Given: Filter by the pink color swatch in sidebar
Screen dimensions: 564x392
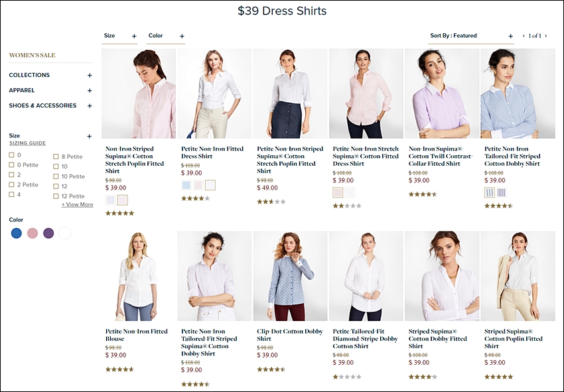Looking at the screenshot, I should tap(33, 233).
